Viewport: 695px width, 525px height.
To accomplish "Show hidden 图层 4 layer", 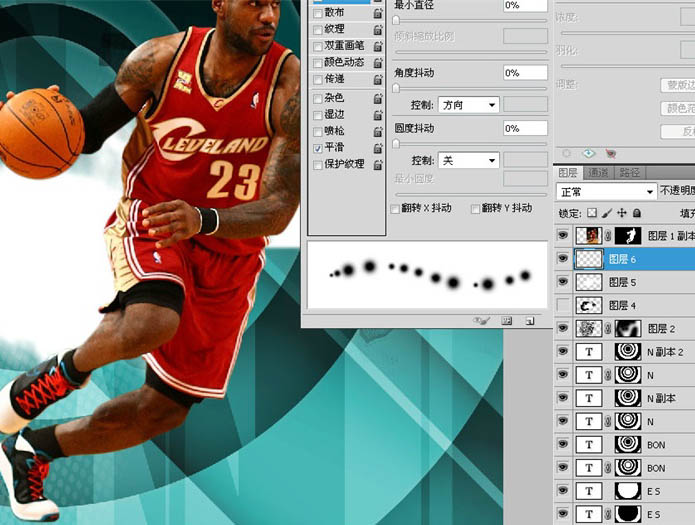I will coord(563,305).
